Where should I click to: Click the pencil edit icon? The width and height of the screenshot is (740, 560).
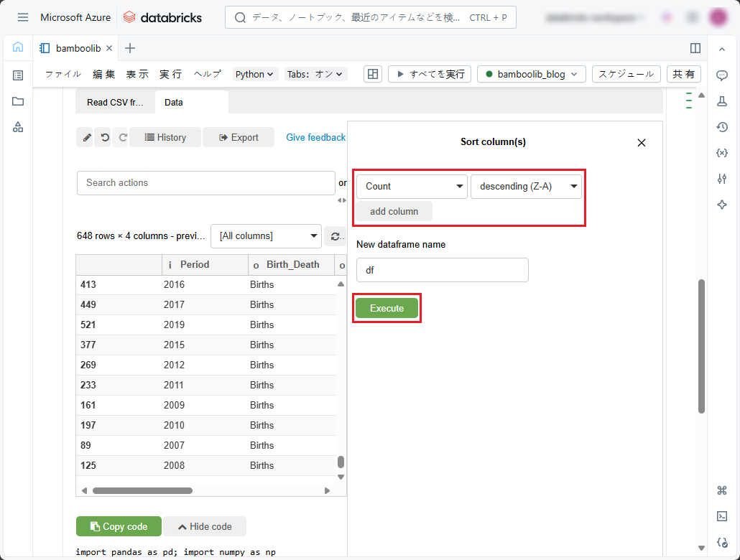tap(86, 137)
